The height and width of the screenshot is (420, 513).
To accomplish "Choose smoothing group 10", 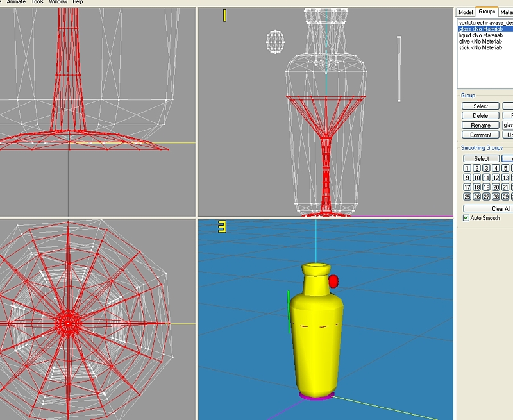I will tap(476, 178).
